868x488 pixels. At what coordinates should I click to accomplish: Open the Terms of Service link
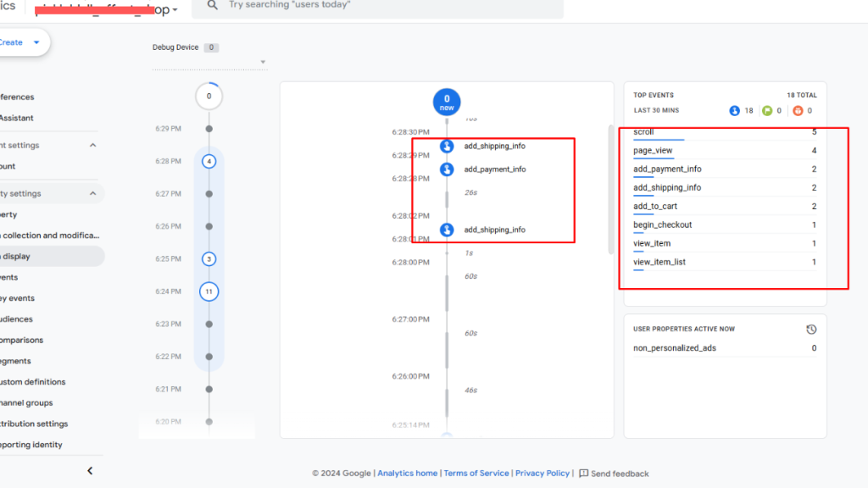(x=476, y=474)
